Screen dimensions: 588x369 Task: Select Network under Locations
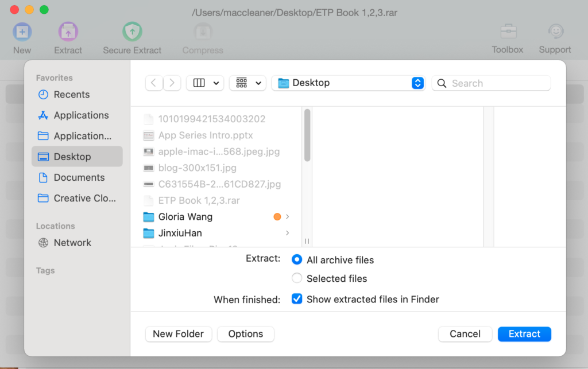[x=72, y=243]
